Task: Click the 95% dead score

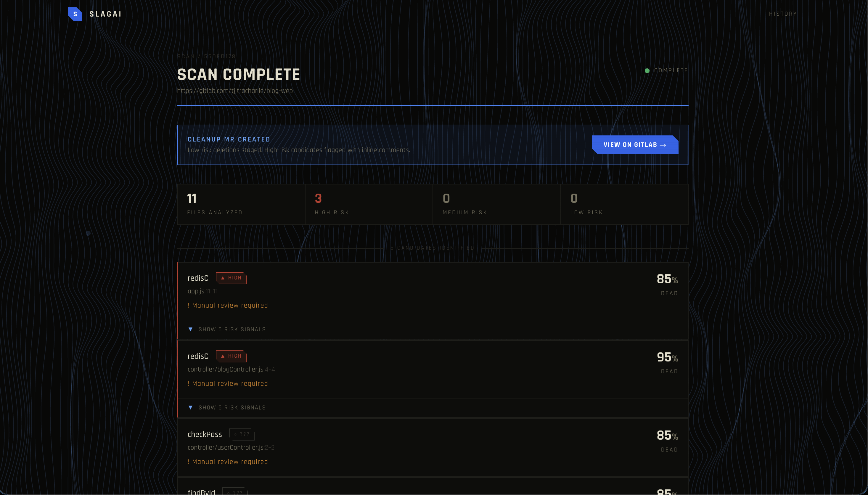Action: coord(668,358)
